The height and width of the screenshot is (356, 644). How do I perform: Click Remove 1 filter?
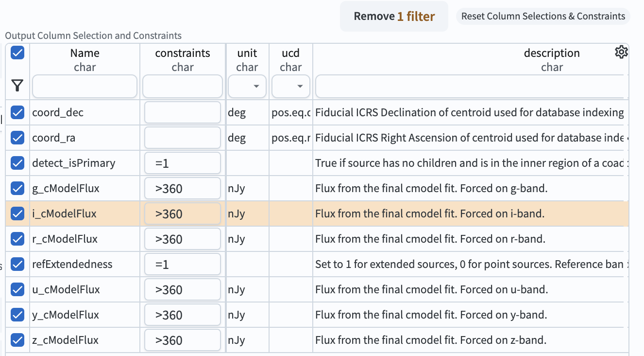pos(394,16)
